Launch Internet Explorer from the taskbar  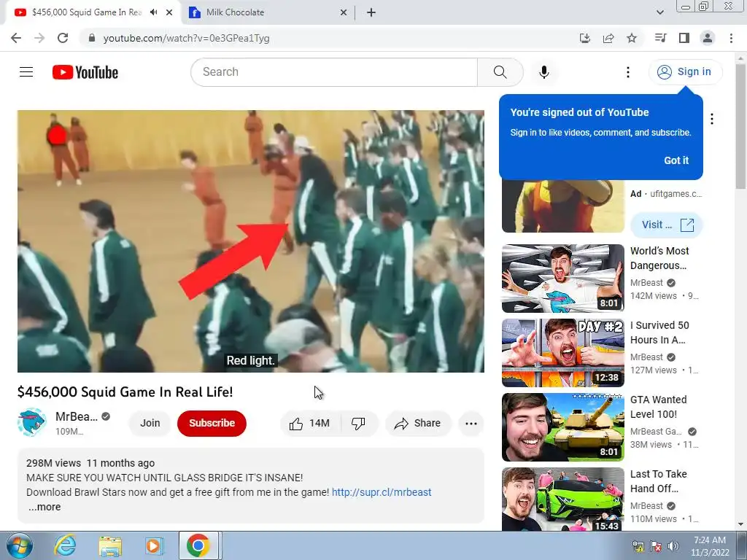tap(65, 545)
